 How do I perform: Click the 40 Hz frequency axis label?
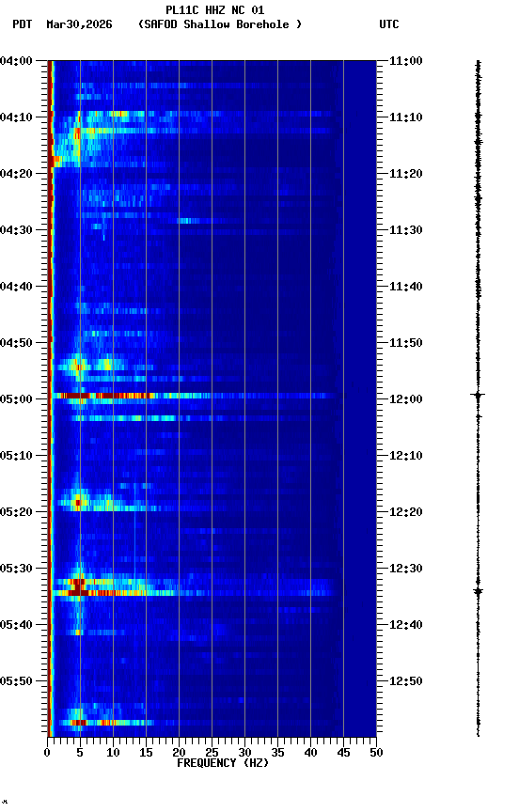(x=310, y=753)
